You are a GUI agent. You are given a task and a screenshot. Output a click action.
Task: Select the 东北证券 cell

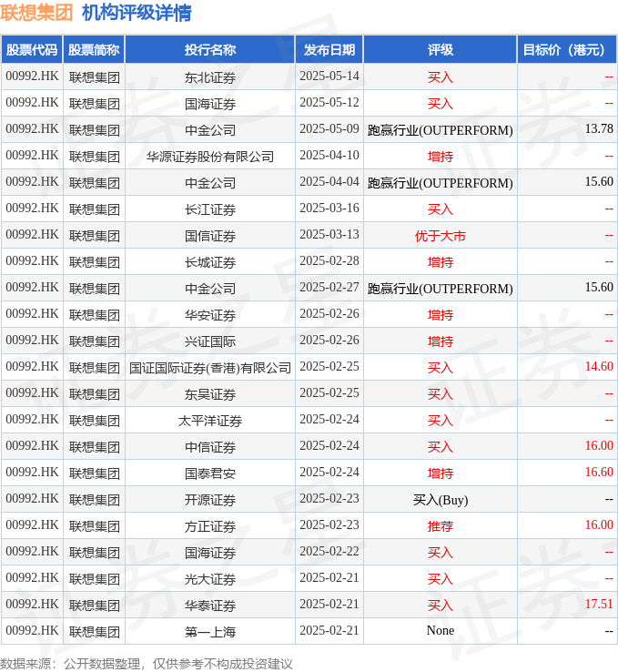[210, 77]
